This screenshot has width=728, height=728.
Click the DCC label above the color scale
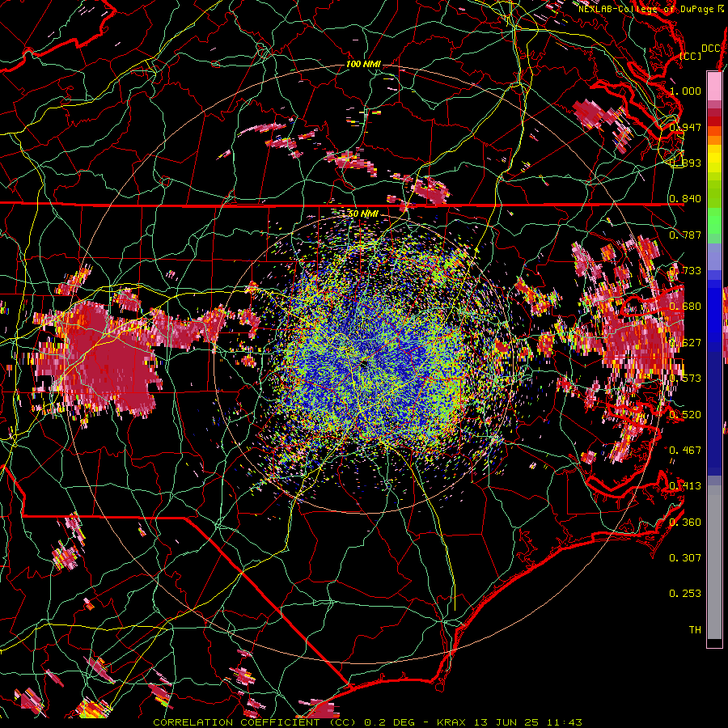710,49
